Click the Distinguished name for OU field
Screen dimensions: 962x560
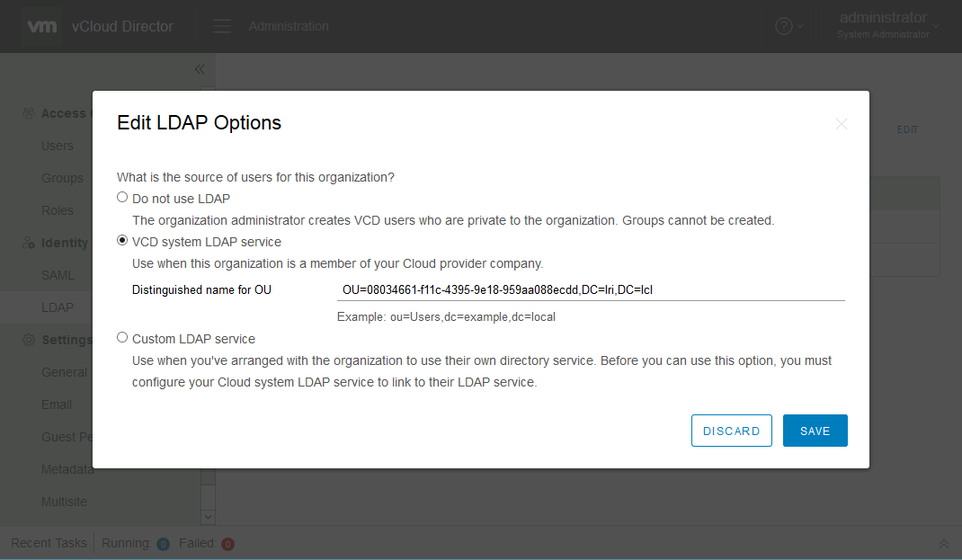pyautogui.click(x=590, y=289)
